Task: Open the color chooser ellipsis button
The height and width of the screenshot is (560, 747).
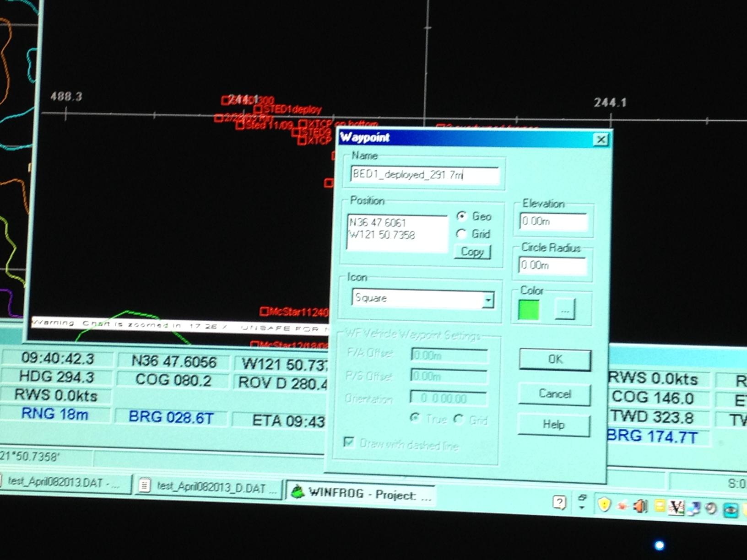Action: [565, 310]
